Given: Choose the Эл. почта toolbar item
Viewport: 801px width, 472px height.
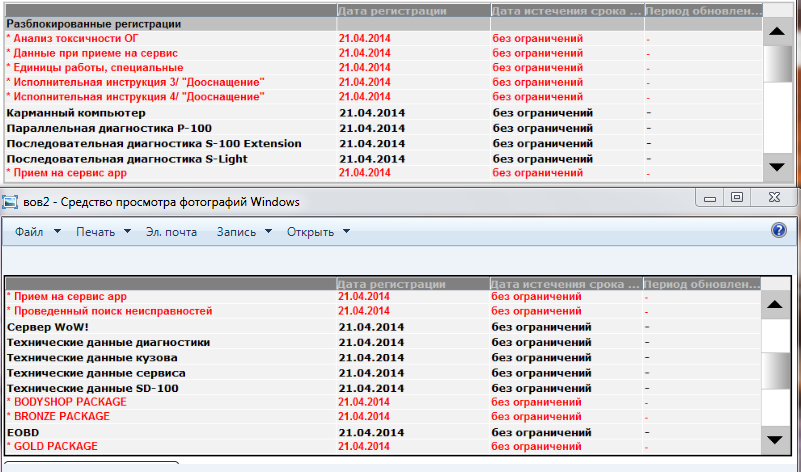Looking at the screenshot, I should 171,232.
